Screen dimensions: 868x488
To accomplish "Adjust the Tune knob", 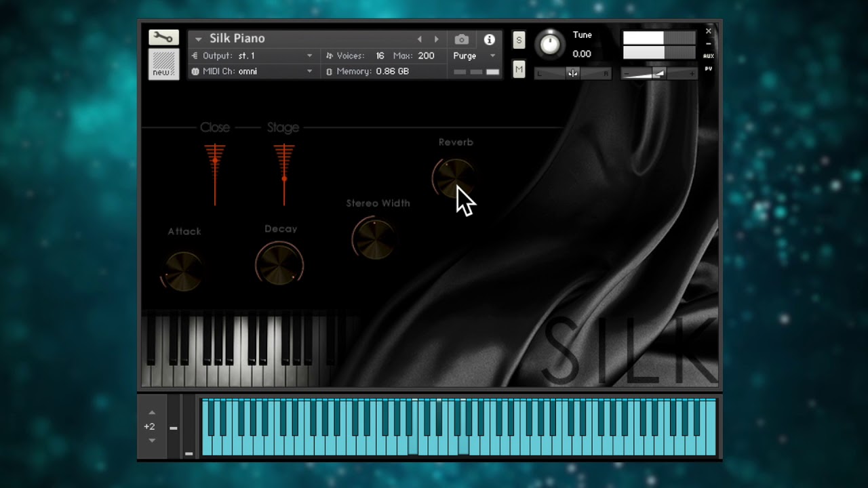I will [550, 44].
